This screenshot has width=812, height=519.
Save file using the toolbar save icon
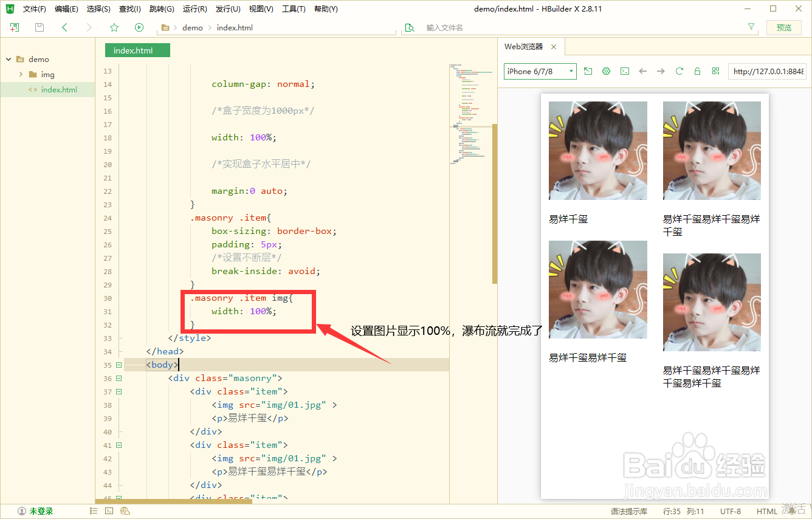40,27
